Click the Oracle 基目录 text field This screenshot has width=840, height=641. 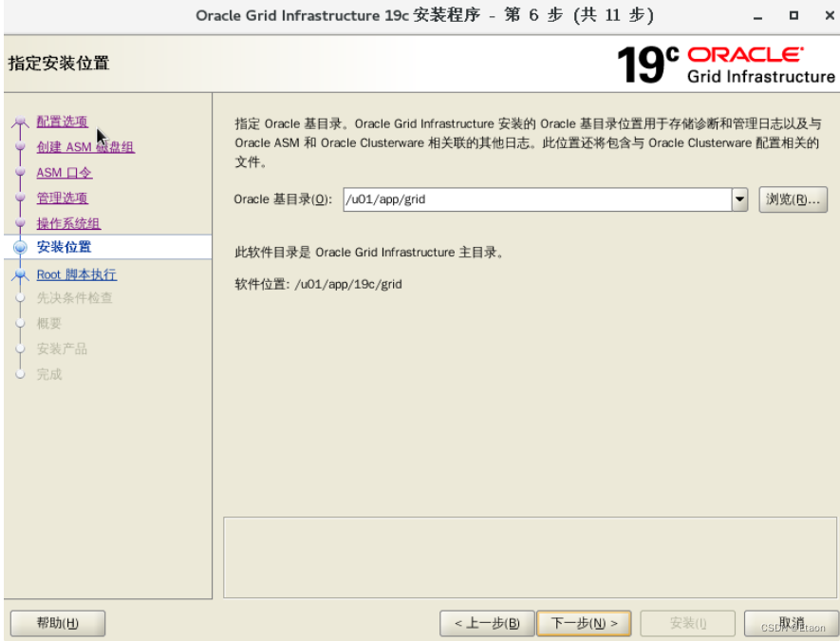pos(537,199)
